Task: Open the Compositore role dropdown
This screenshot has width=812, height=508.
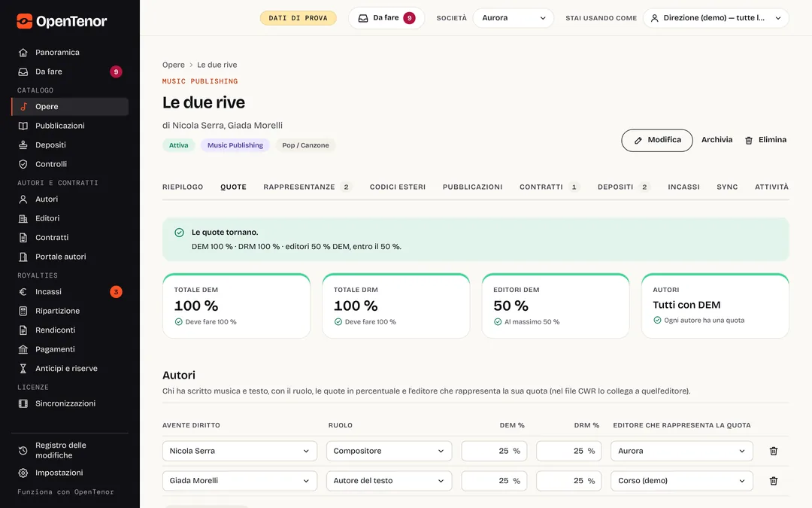Action: coord(389,451)
